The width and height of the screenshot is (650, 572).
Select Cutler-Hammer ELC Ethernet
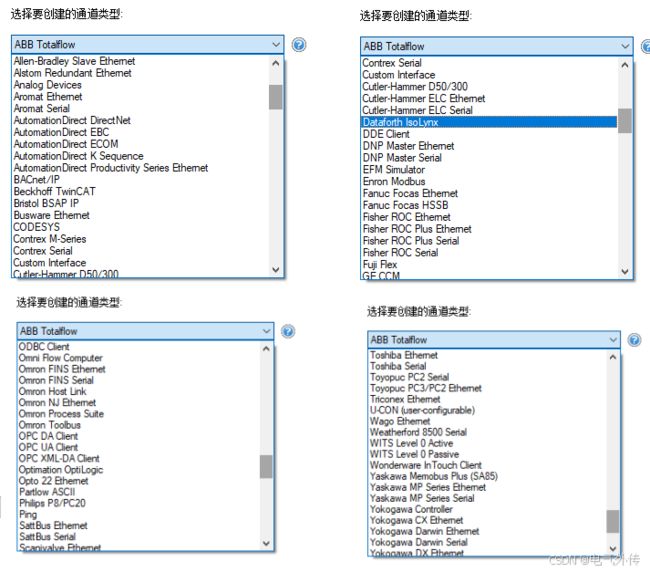point(424,99)
